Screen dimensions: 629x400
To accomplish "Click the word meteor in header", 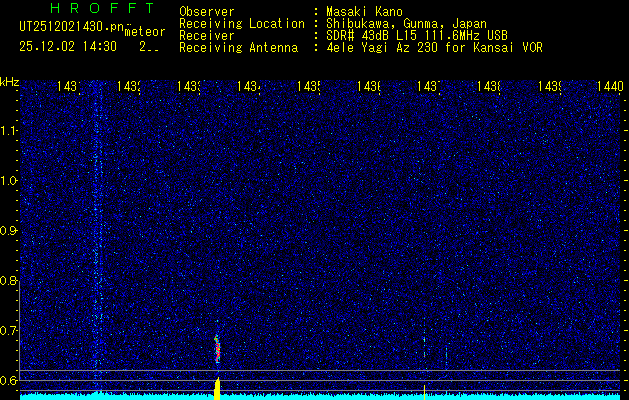I will pyautogui.click(x=145, y=32).
